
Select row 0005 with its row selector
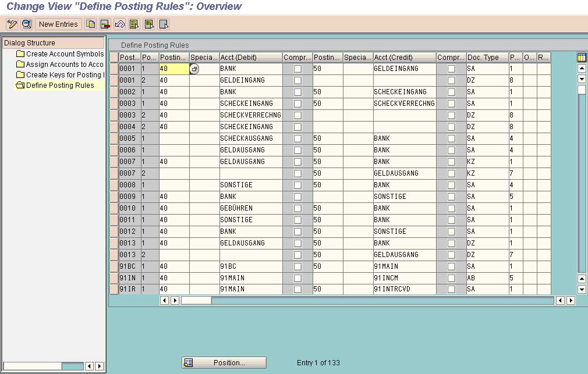[114, 138]
